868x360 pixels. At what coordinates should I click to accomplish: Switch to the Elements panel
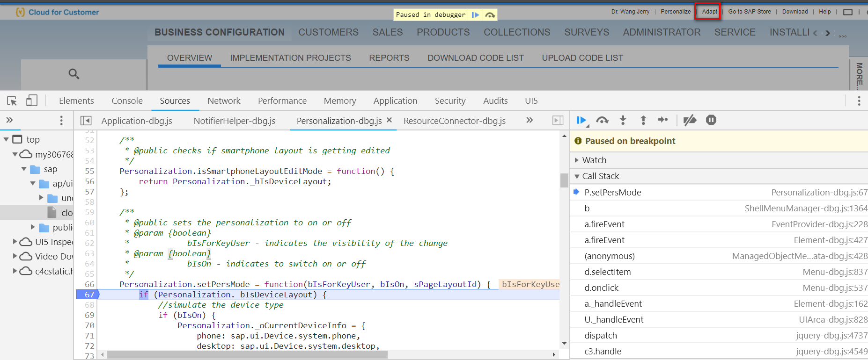76,101
